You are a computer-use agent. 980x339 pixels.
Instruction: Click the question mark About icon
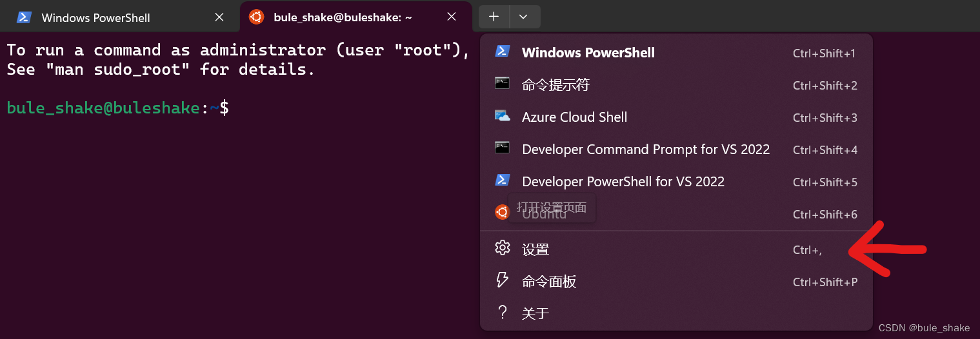pyautogui.click(x=502, y=313)
